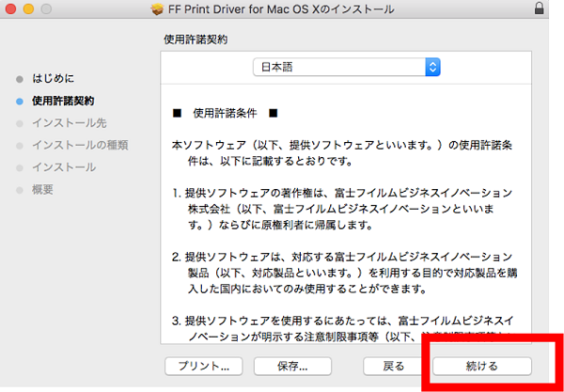564x392 pixels.
Task: Click the プリント... button
Action: tap(204, 365)
